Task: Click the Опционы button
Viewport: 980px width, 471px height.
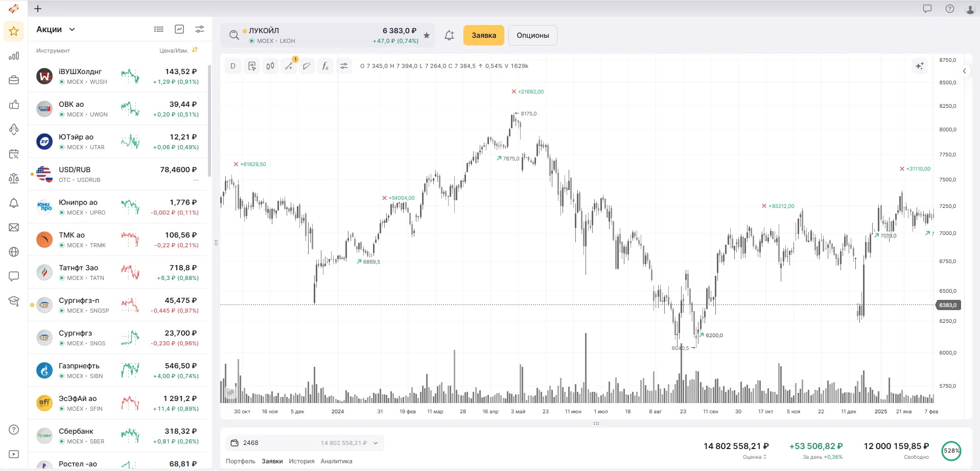Action: pyautogui.click(x=532, y=35)
